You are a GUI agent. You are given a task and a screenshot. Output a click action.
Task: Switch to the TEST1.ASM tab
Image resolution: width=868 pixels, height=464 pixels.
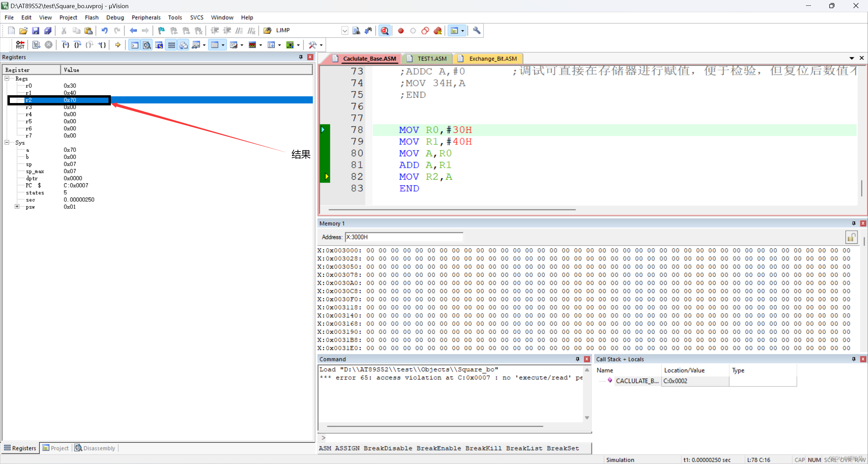431,59
